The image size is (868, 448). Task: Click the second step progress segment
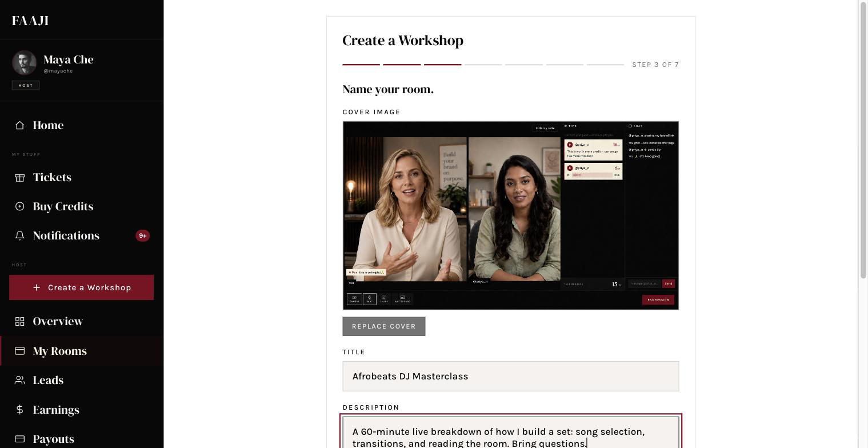click(402, 65)
